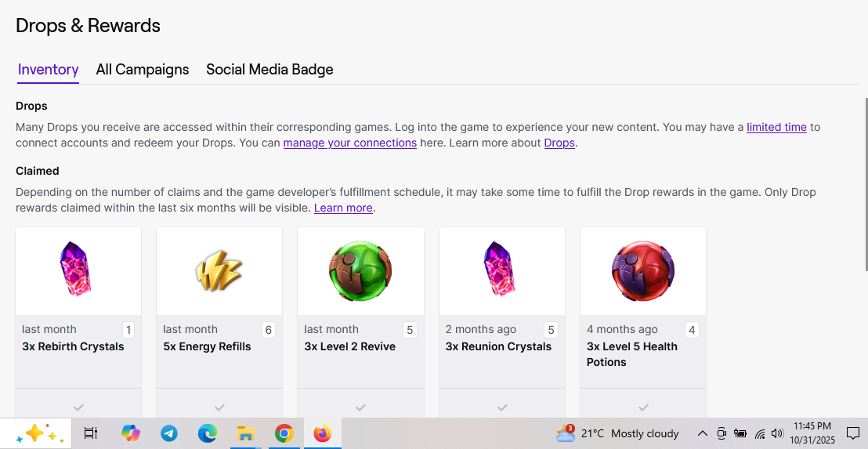Open the Inventory tab
Screen dimensions: 868x449
[48, 70]
